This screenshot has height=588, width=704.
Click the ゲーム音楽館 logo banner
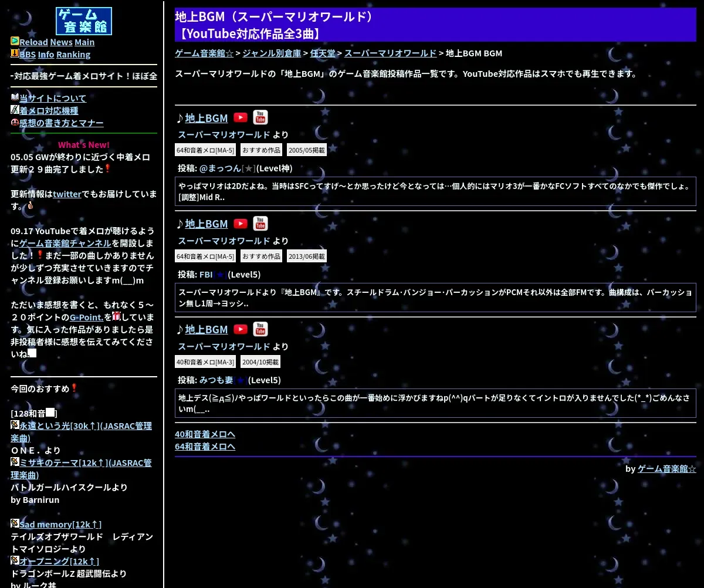coord(84,21)
